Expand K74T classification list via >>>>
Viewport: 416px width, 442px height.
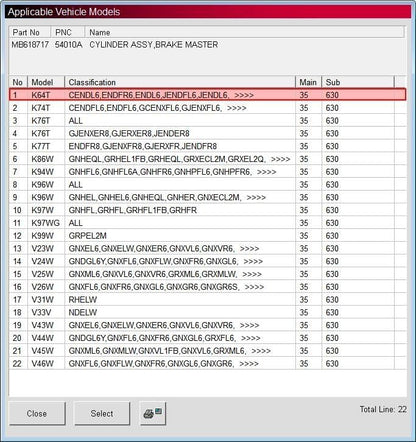coord(237,108)
